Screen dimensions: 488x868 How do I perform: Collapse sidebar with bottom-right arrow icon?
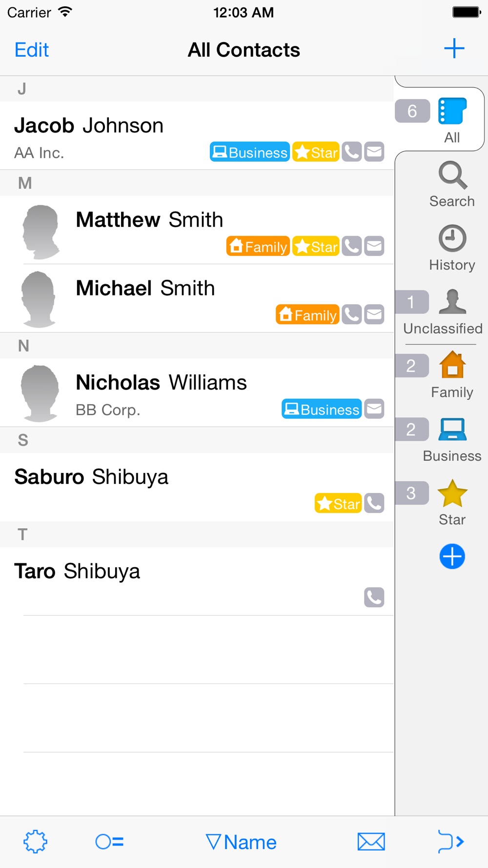(451, 842)
